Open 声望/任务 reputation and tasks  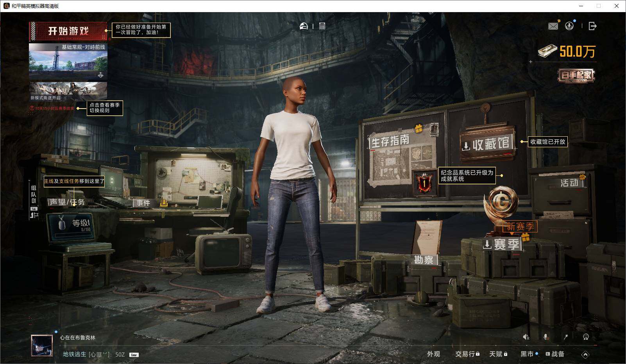coord(67,202)
